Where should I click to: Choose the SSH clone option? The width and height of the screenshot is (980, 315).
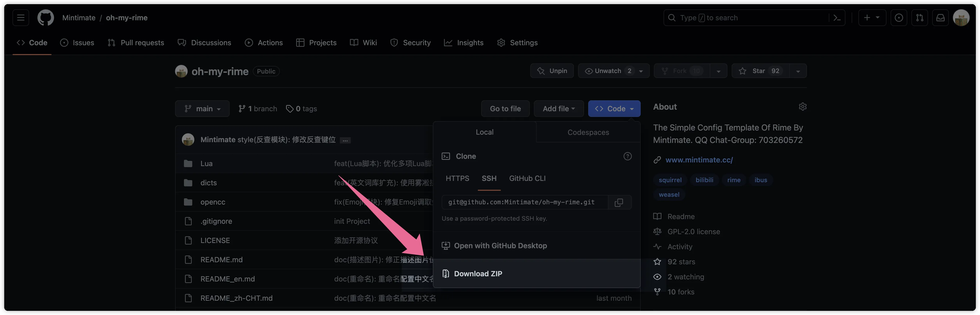(489, 179)
